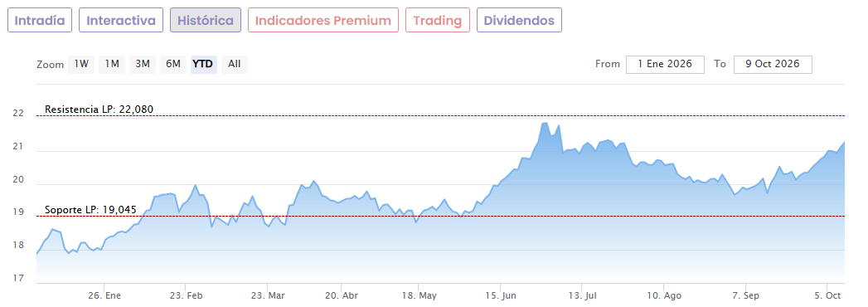Set zoom range to 3M

[x=143, y=64]
